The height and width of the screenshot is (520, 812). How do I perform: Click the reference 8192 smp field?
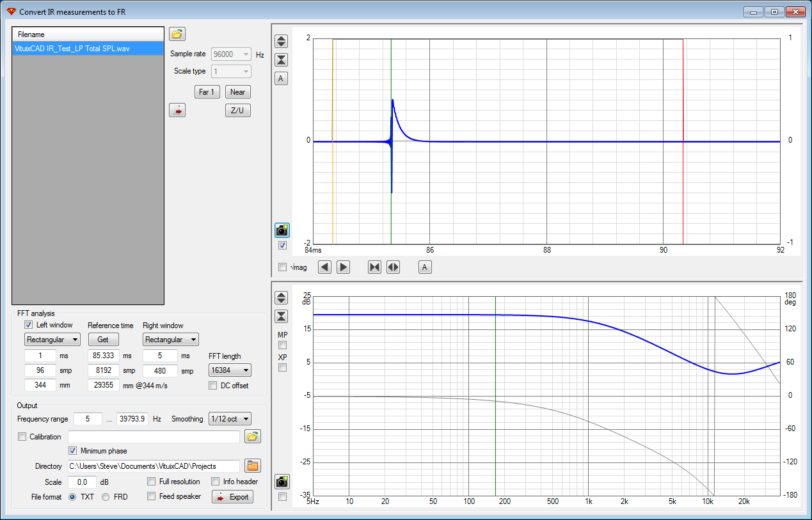[x=103, y=370]
